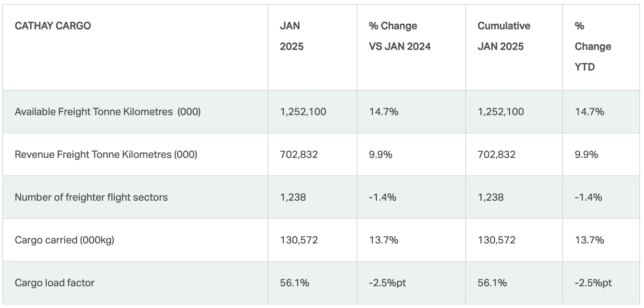Viewport: 644px width, 308px height.
Task: Click the % Change VS JAN 2024 header
Action: (399, 36)
